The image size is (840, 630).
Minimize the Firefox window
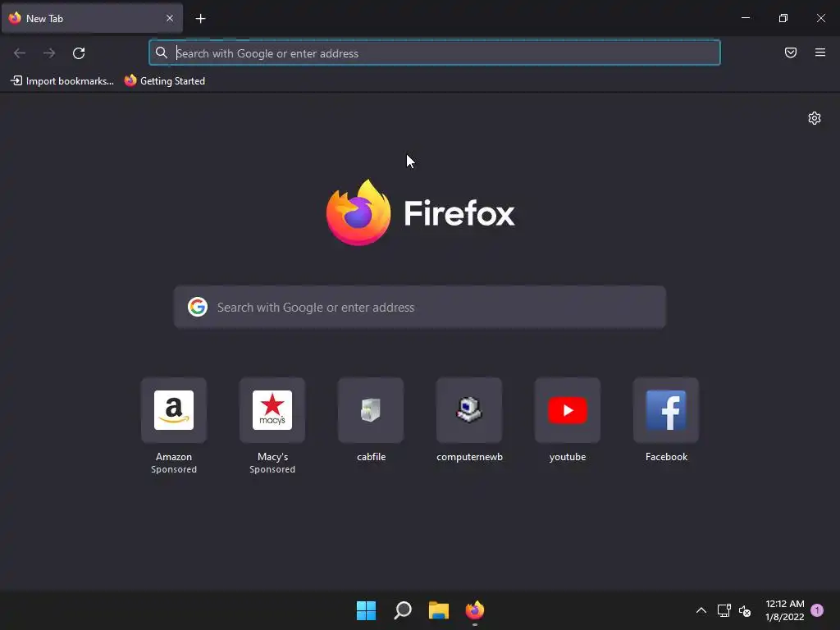click(x=745, y=18)
